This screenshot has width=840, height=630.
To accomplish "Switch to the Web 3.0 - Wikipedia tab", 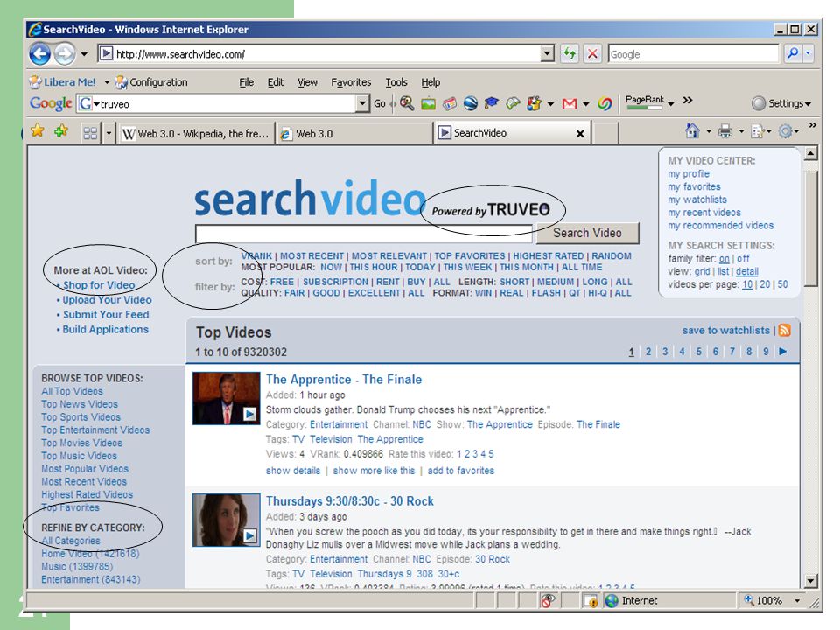I will pos(195,133).
